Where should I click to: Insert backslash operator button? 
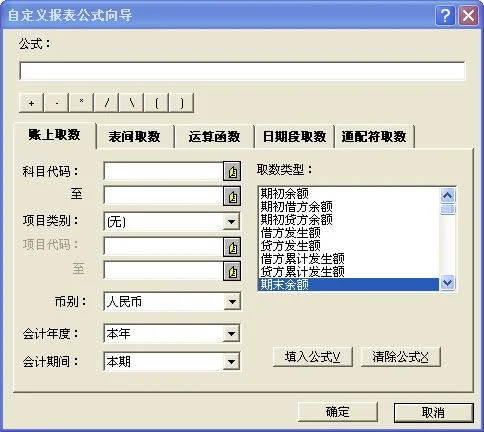[x=132, y=103]
